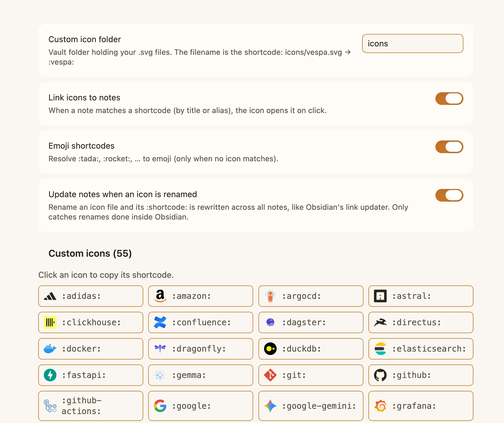Click the amazon logo icon
Image resolution: width=504 pixels, height=423 pixels.
[x=160, y=296]
